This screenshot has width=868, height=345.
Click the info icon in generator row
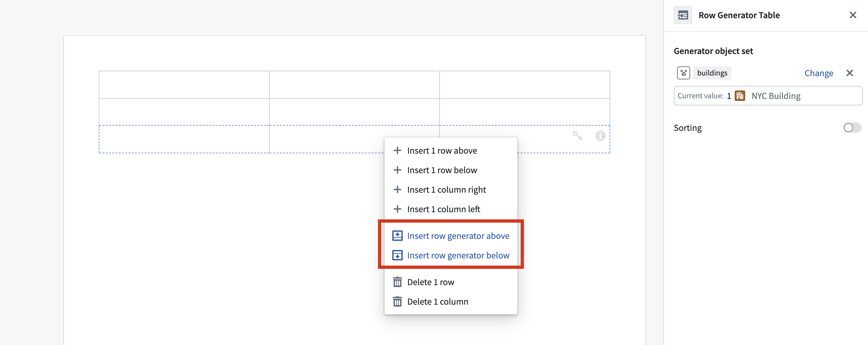pos(600,136)
